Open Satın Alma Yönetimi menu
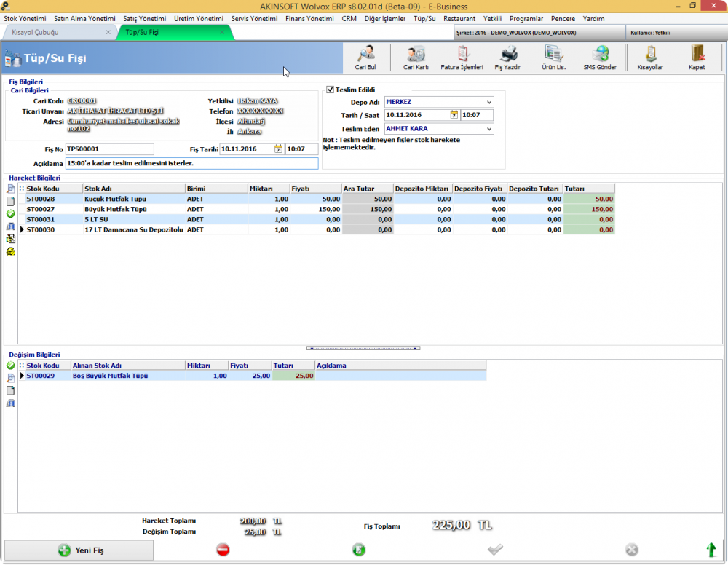Screen dimensions: 728x565 coord(84,19)
